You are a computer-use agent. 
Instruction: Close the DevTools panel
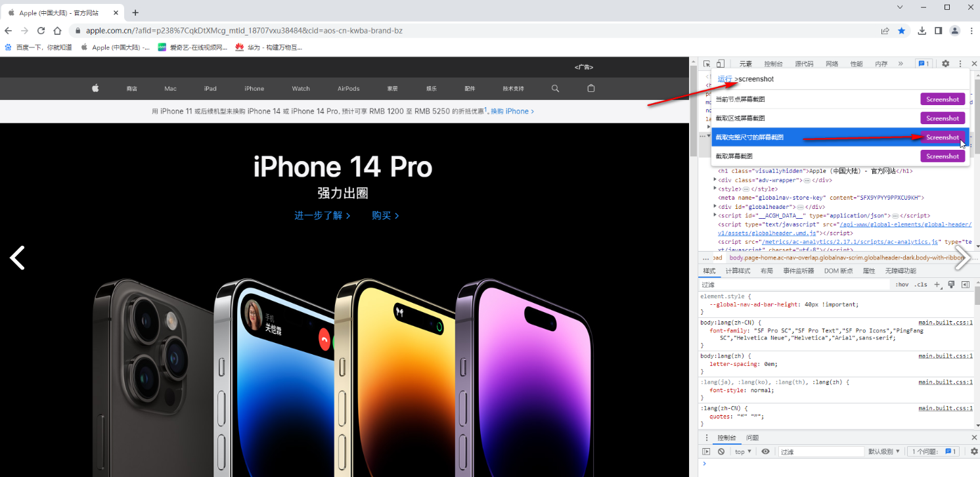click(x=973, y=64)
